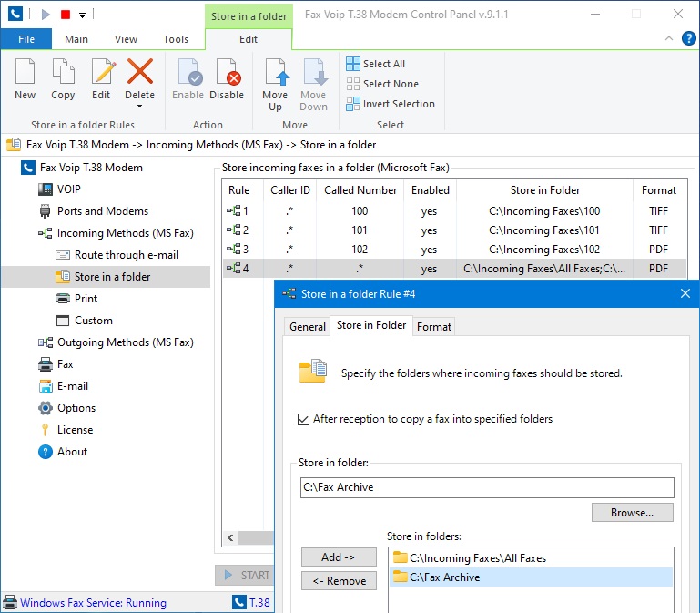Click Invert Selection in the ribbon

coord(391,104)
